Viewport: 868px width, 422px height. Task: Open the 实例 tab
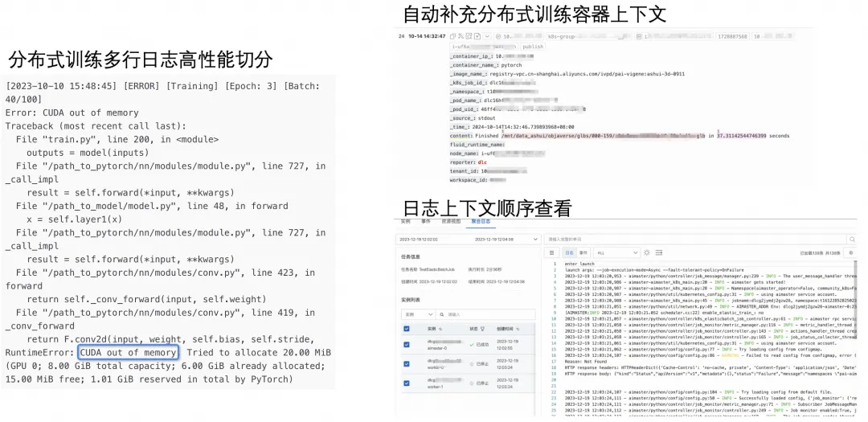pyautogui.click(x=406, y=222)
